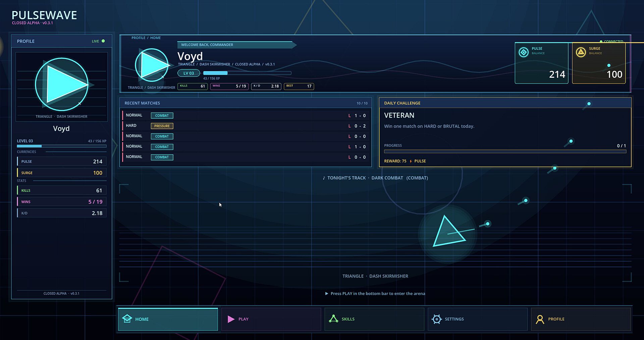Click the Home icon in bottom bar

127,319
